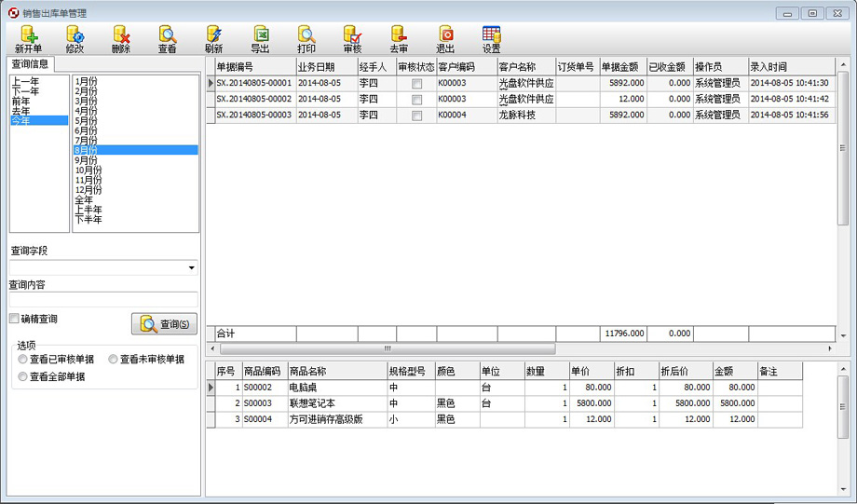Click the 修改 (edit) toolbar icon

point(75,39)
